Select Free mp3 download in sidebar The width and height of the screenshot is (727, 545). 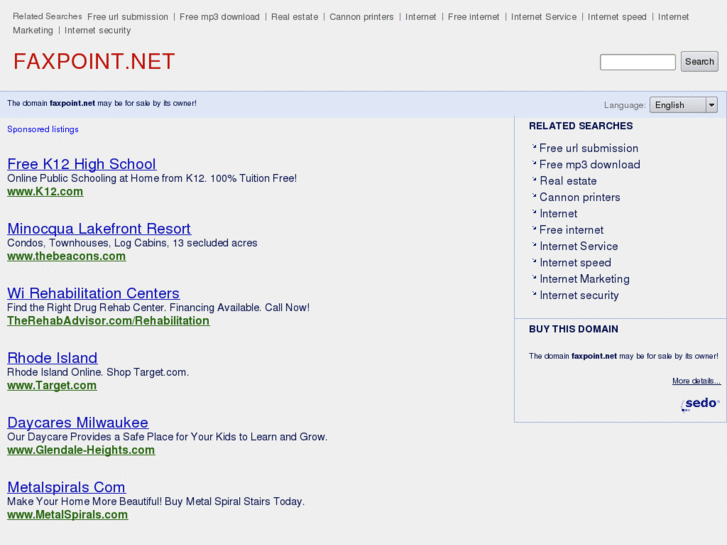(x=590, y=164)
